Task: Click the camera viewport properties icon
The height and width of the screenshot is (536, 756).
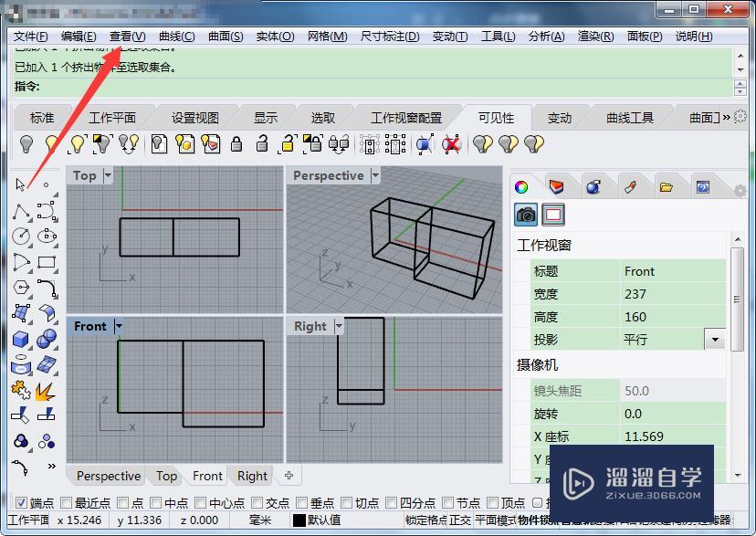Action: tap(526, 215)
